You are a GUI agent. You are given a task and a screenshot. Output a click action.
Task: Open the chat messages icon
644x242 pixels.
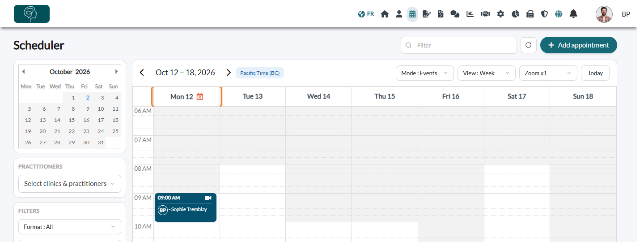[455, 14]
